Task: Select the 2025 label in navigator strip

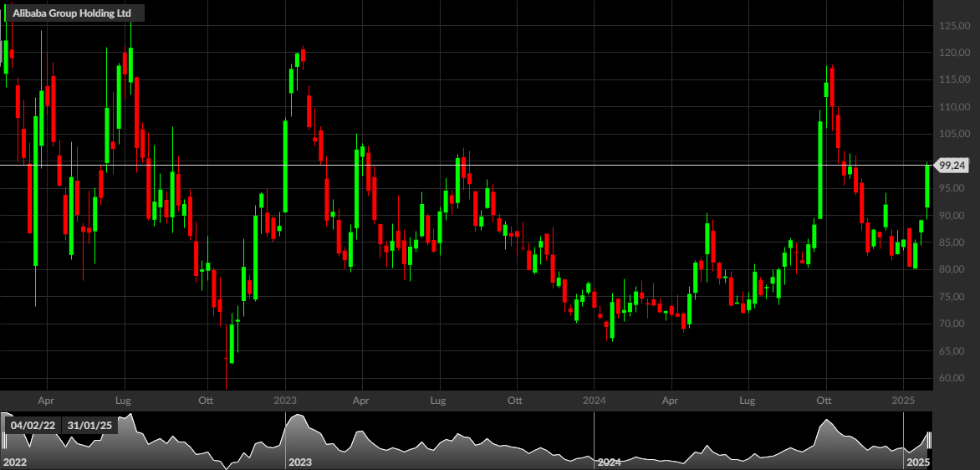Action: [918, 462]
